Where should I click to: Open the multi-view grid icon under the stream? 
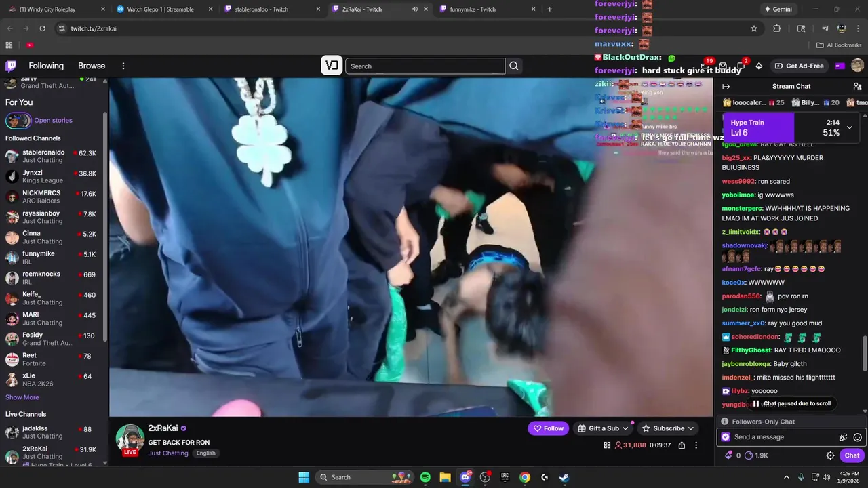(607, 445)
